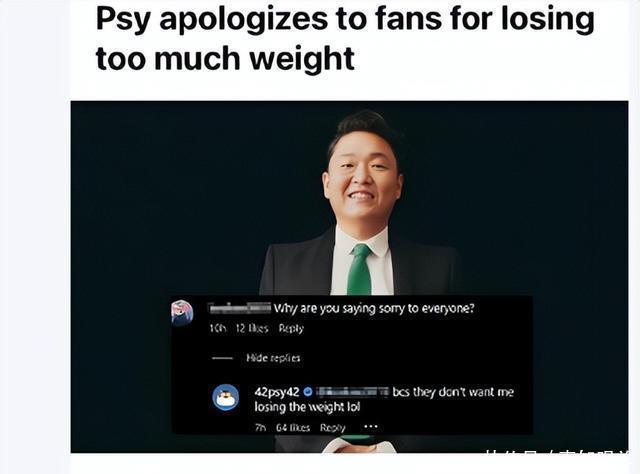Screen dimensions: 640x474
Task: Click Reply under 42psy42's comment
Action: pyautogui.click(x=333, y=427)
